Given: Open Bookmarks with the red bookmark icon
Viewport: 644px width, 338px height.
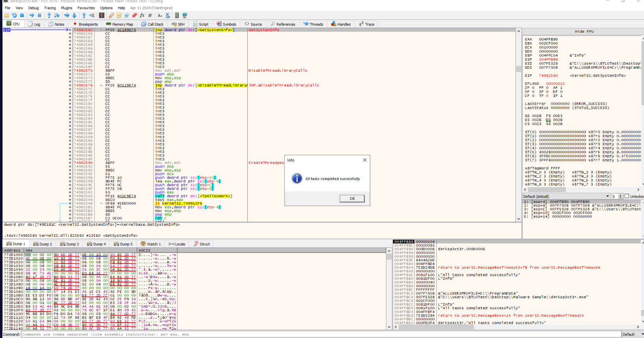Looking at the screenshot, I should coord(135,15).
